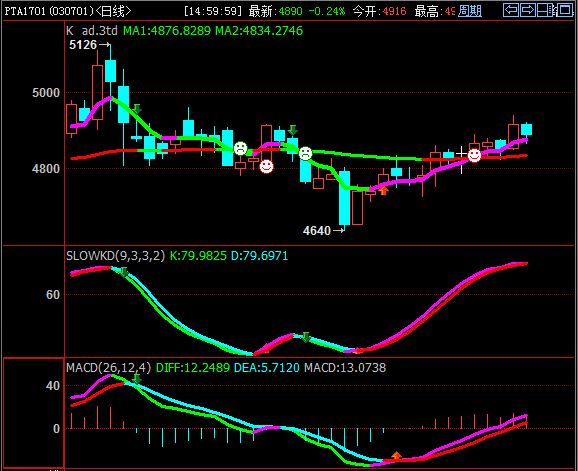578x471 pixels.
Task: Click the green down arrow in the MACD panel
Action: click(137, 379)
